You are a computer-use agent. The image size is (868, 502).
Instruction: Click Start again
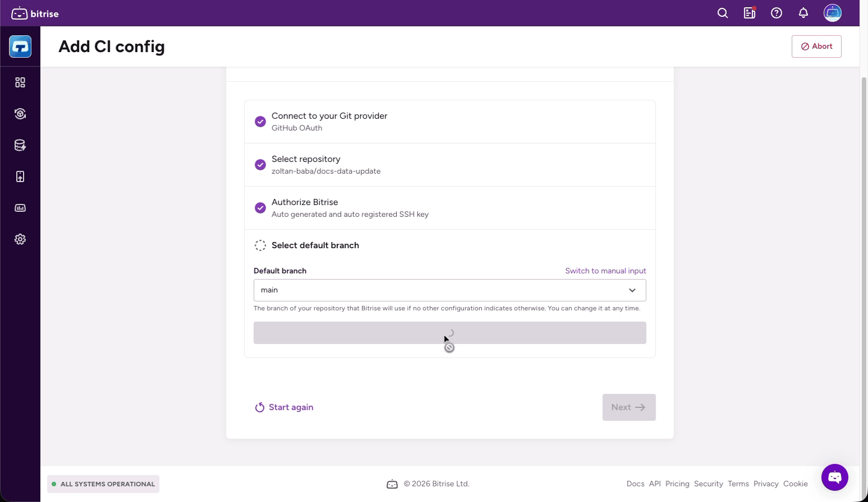click(x=284, y=407)
